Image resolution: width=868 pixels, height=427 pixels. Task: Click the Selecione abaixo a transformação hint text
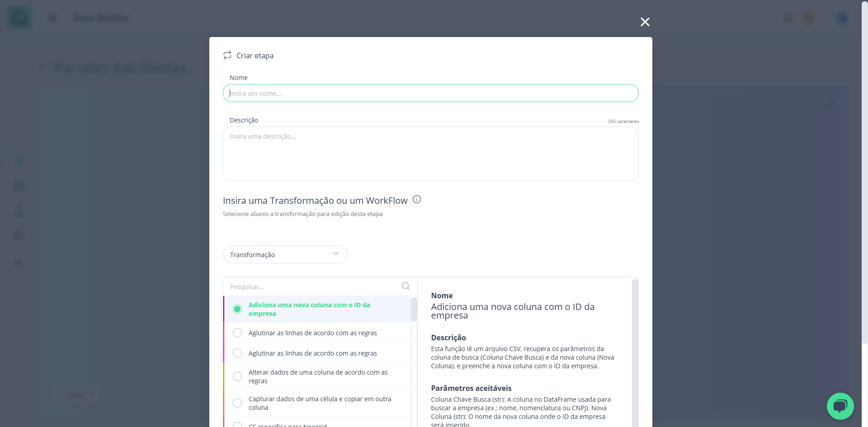pyautogui.click(x=302, y=214)
